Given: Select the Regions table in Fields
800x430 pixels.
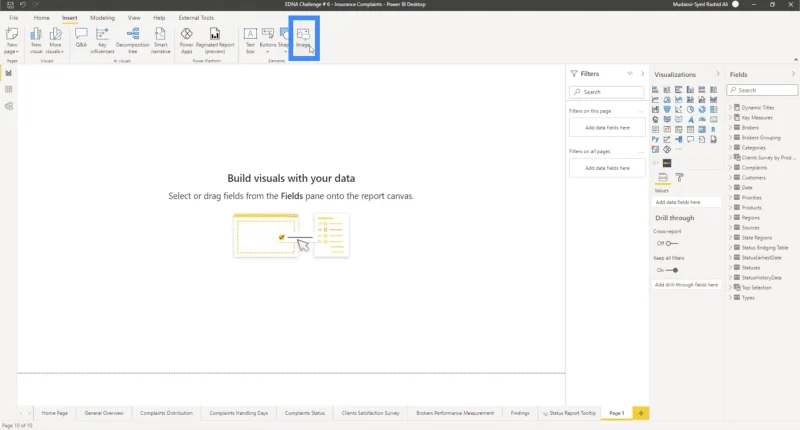Looking at the screenshot, I should click(751, 218).
